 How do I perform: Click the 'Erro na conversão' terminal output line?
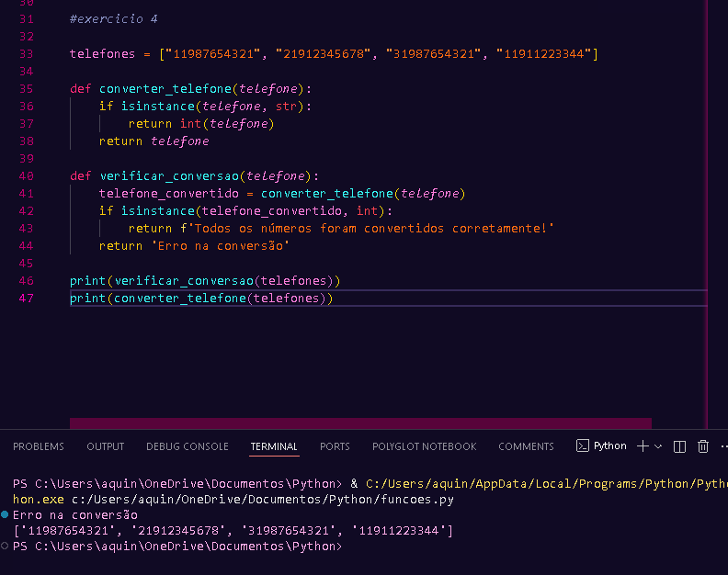coord(75,514)
